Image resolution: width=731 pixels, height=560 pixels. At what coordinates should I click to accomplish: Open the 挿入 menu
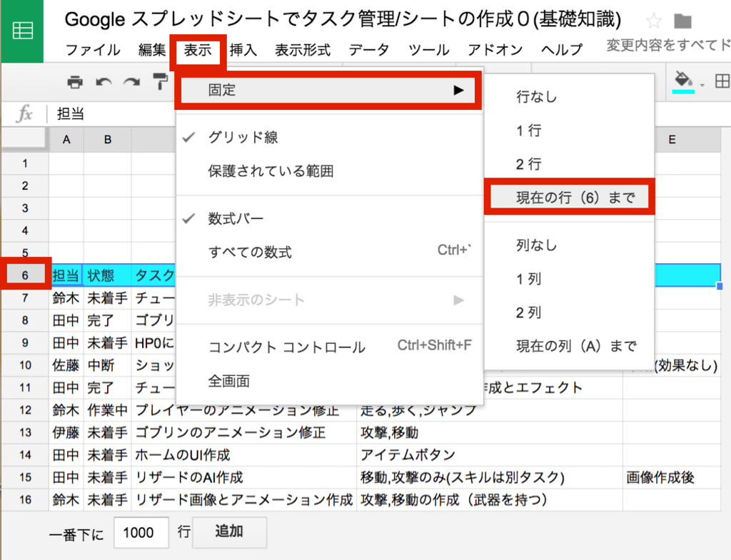pos(243,50)
